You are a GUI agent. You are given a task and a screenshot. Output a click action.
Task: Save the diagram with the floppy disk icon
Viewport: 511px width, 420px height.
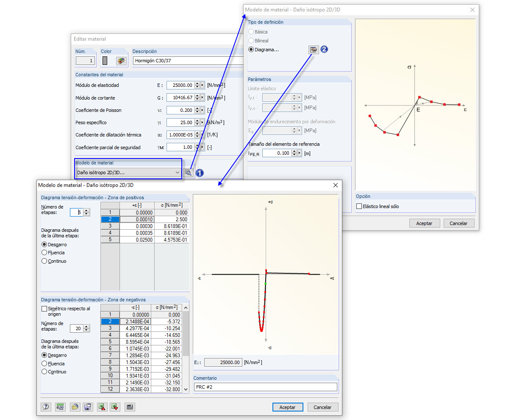88,407
